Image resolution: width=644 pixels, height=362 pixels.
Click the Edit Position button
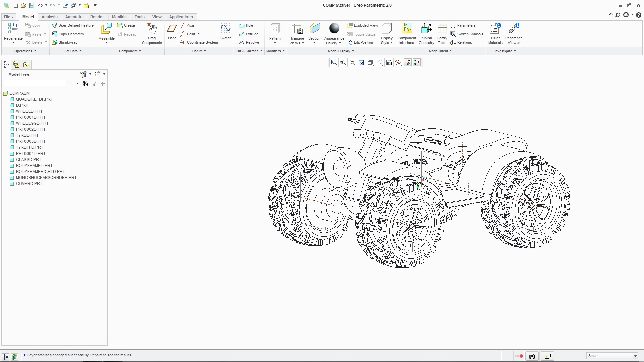coord(360,43)
